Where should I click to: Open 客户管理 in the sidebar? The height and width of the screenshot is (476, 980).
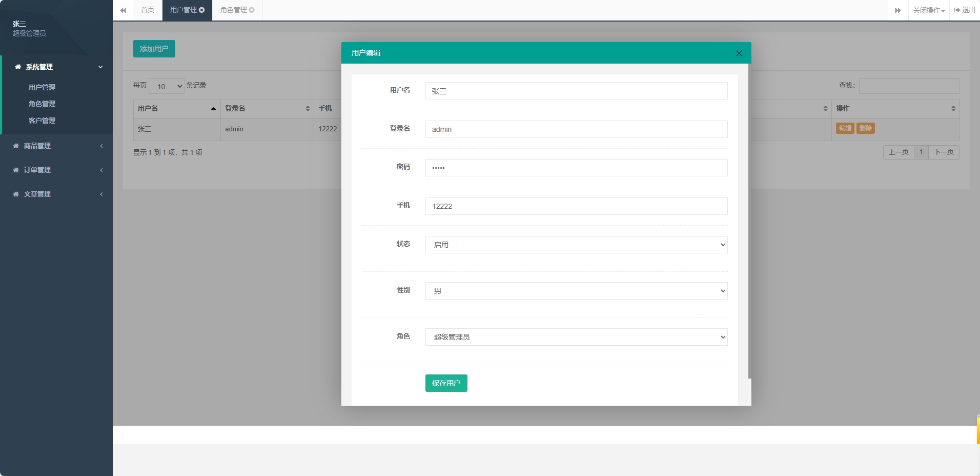42,121
